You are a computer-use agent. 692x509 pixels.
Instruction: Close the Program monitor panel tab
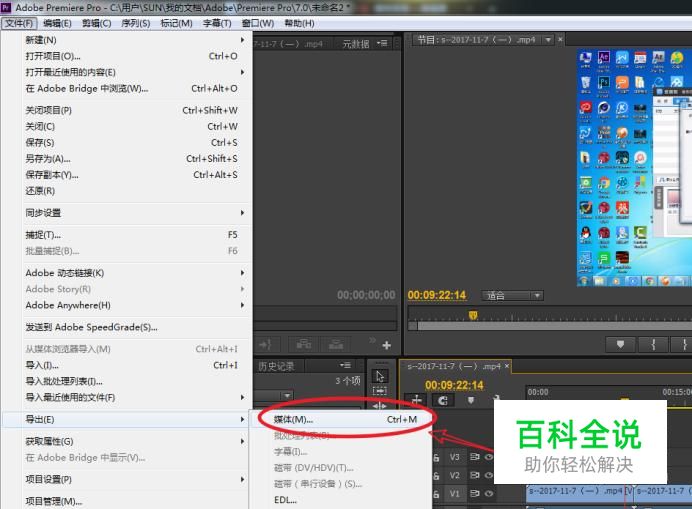pos(560,40)
